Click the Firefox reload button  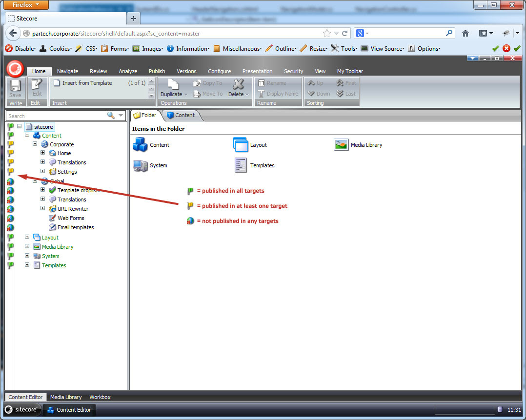[x=344, y=33]
